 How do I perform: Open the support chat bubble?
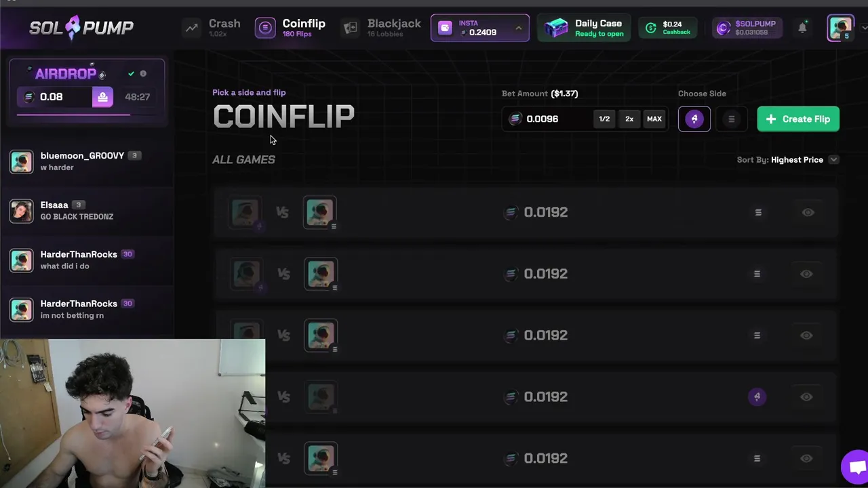(x=856, y=467)
